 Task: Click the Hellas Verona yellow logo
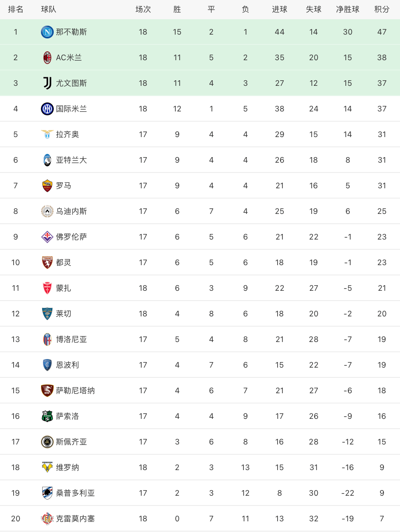tap(47, 468)
